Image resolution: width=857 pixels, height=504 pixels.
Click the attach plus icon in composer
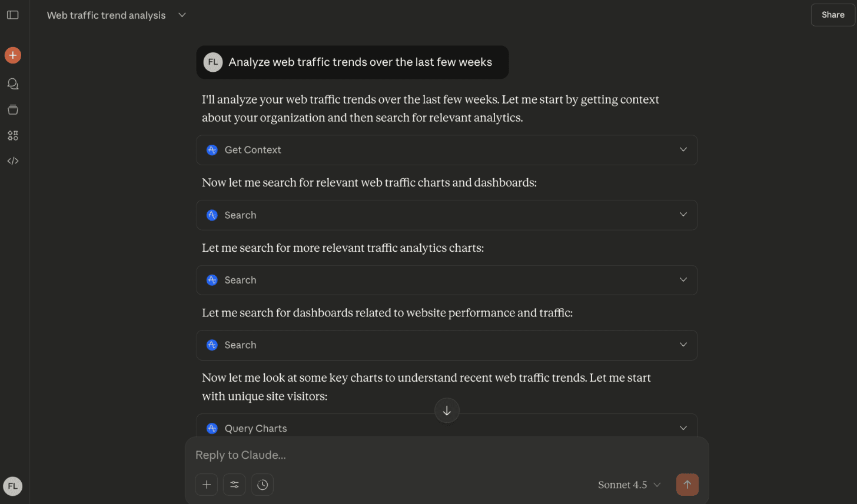click(x=207, y=485)
